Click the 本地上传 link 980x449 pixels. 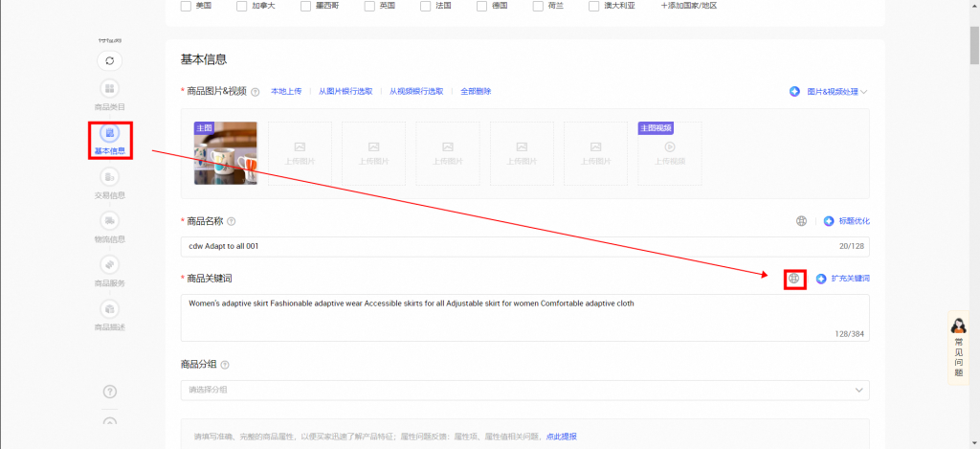(x=286, y=92)
